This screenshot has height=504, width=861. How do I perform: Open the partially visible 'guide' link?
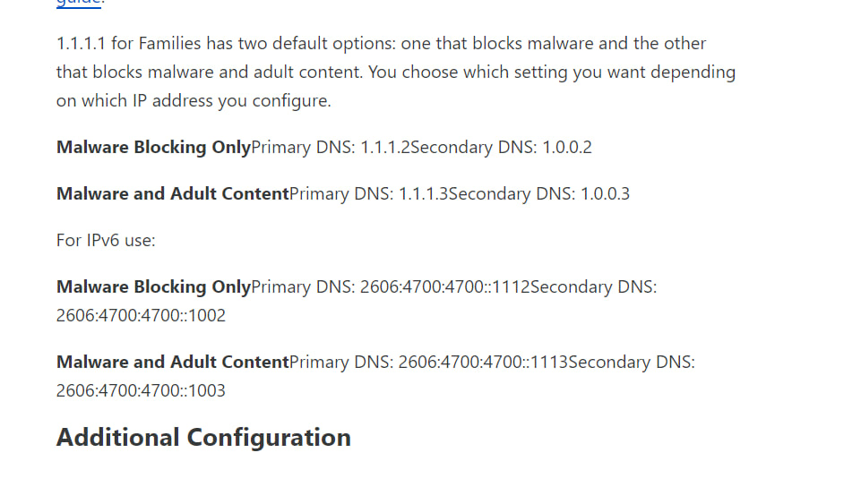pos(79,3)
